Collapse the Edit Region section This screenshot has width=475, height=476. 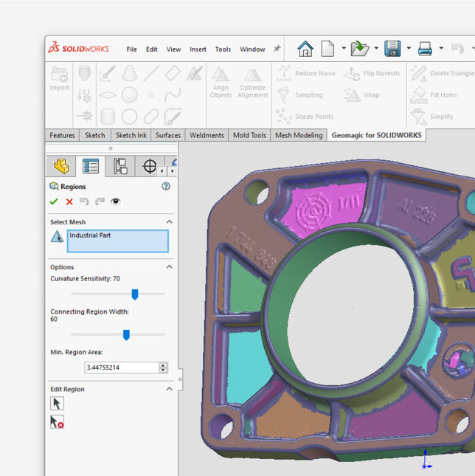point(169,389)
